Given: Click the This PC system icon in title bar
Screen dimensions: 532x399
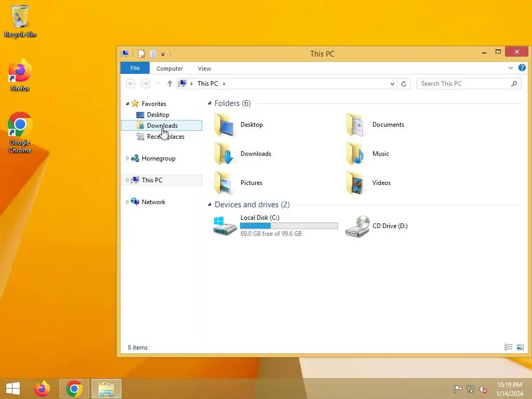Looking at the screenshot, I should click(125, 54).
